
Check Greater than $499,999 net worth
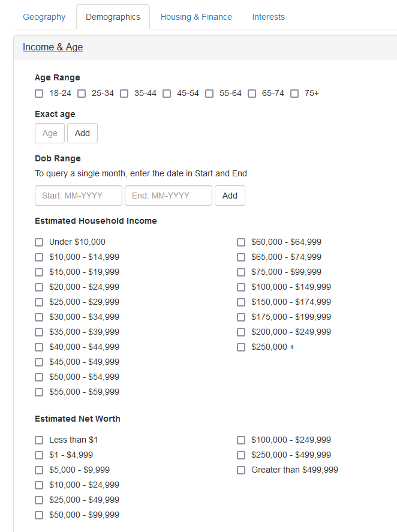click(241, 470)
